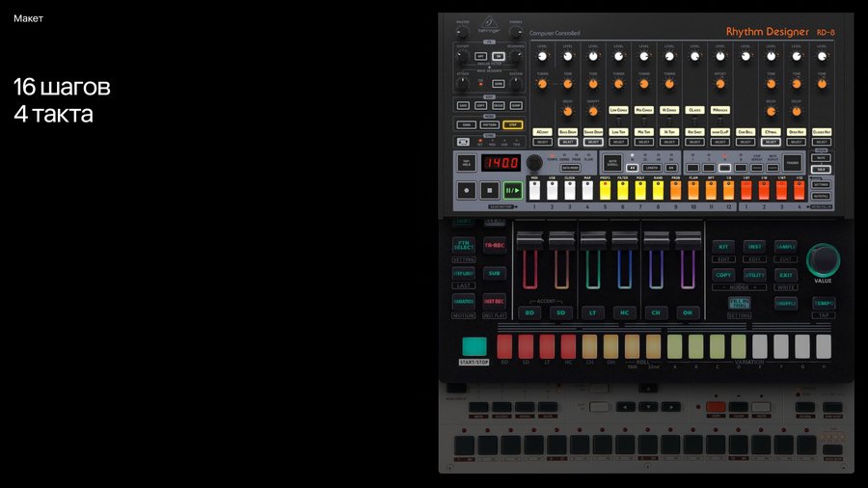Click the SELECT button under Bass Drum

tap(567, 142)
